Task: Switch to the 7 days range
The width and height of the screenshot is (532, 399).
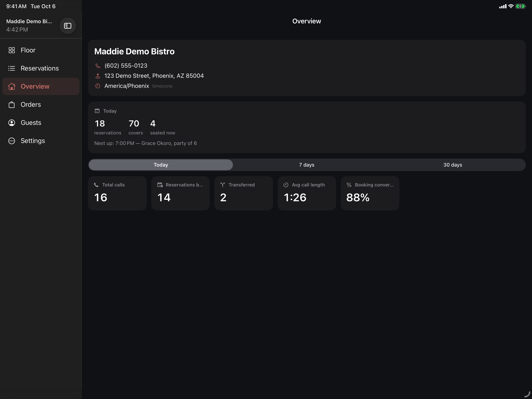Action: click(307, 165)
